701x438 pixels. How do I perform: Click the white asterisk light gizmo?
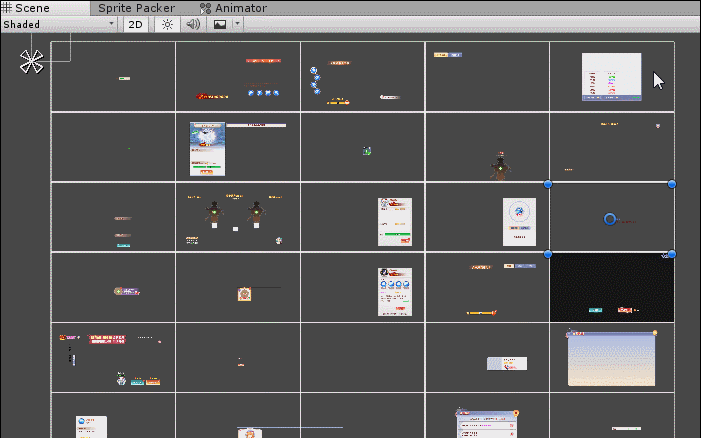(32, 62)
